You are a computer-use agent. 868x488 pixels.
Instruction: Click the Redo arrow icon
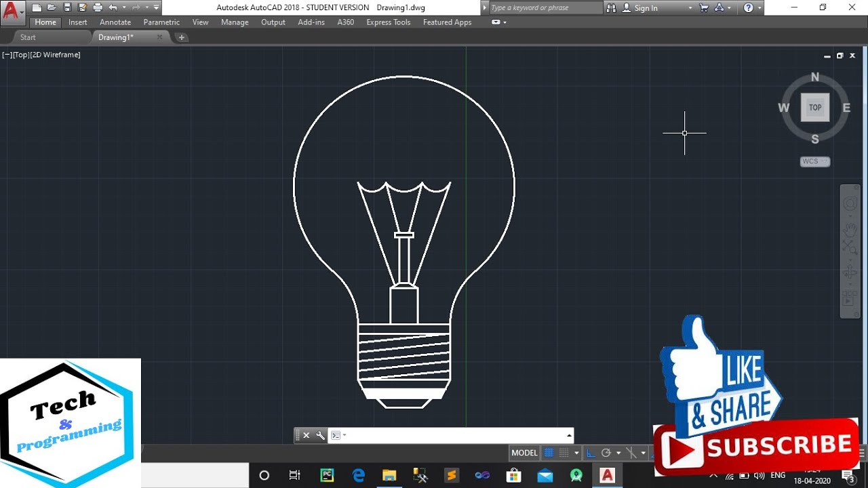tap(136, 8)
